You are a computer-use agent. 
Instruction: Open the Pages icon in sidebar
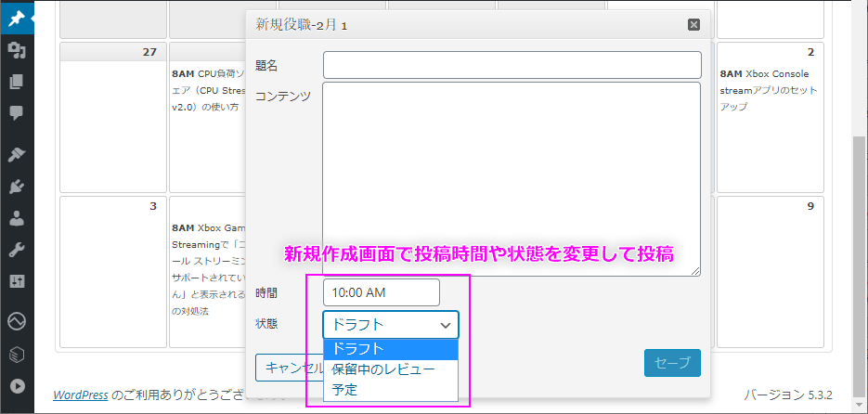pyautogui.click(x=17, y=82)
